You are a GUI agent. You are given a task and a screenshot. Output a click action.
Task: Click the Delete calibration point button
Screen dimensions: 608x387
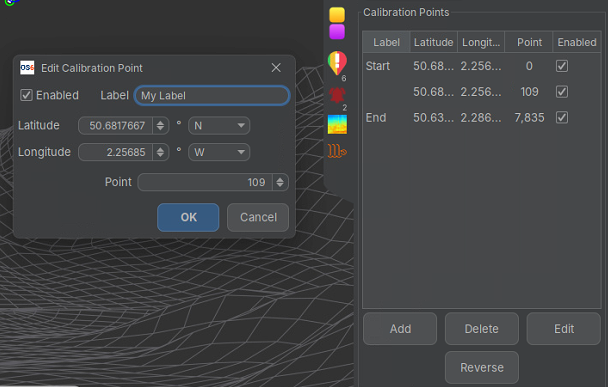(482, 329)
